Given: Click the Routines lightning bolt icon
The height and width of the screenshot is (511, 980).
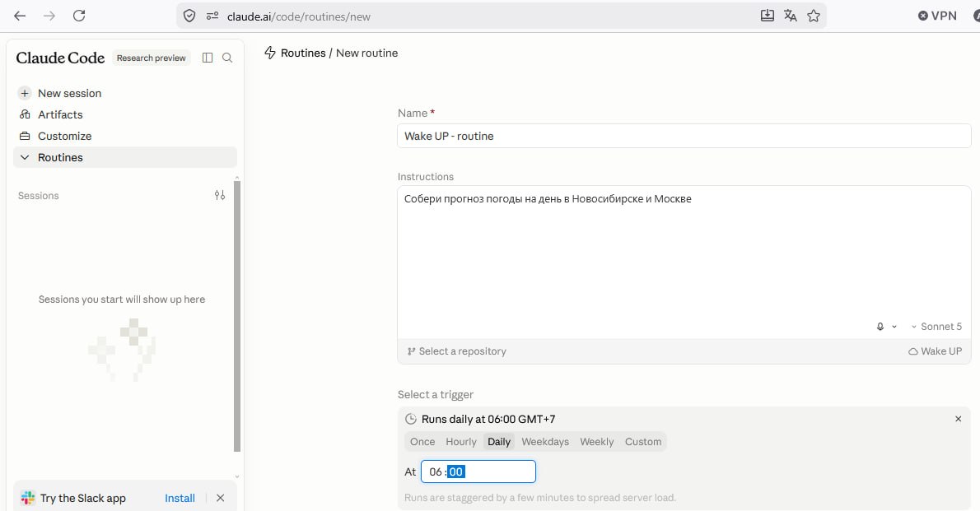Looking at the screenshot, I should [x=270, y=53].
